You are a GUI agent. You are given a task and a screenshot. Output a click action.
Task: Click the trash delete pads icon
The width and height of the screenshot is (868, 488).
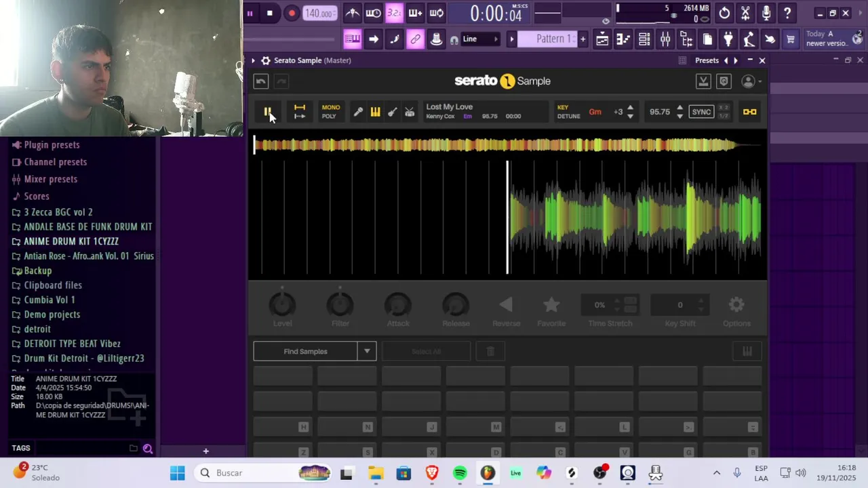pyautogui.click(x=490, y=351)
